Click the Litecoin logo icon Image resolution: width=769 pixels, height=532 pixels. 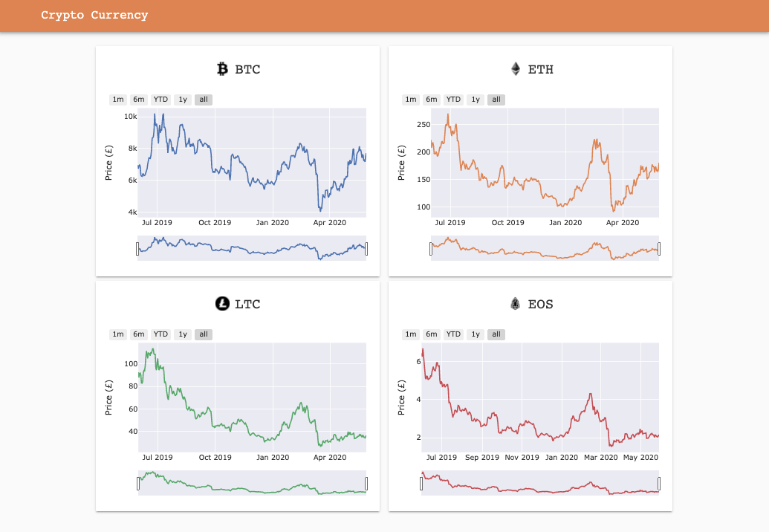tap(222, 303)
